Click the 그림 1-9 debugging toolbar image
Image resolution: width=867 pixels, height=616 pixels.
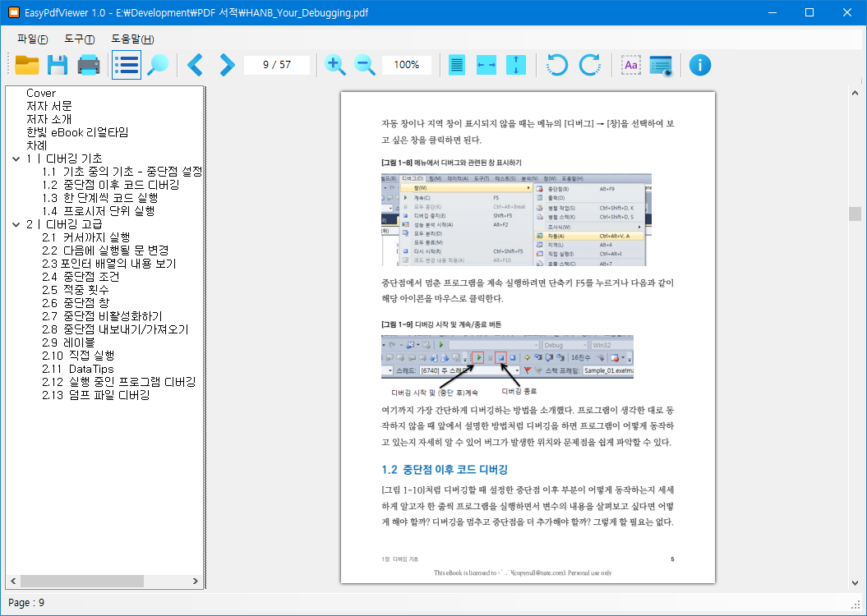(x=507, y=356)
